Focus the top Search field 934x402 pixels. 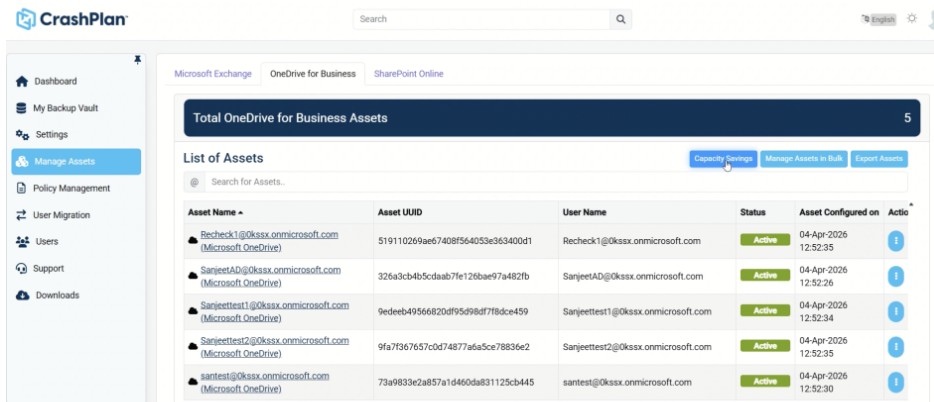click(x=481, y=19)
